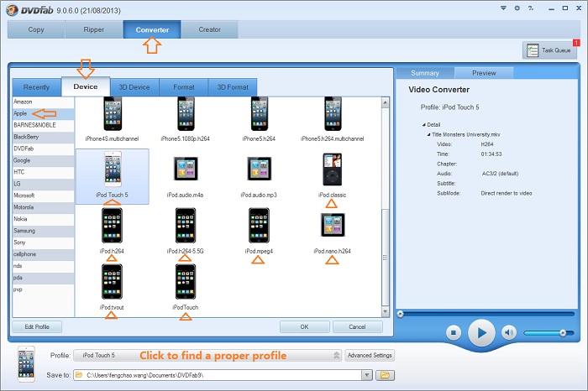The image size is (588, 391).
Task: Open the 3D Device tab
Action: 134,87
